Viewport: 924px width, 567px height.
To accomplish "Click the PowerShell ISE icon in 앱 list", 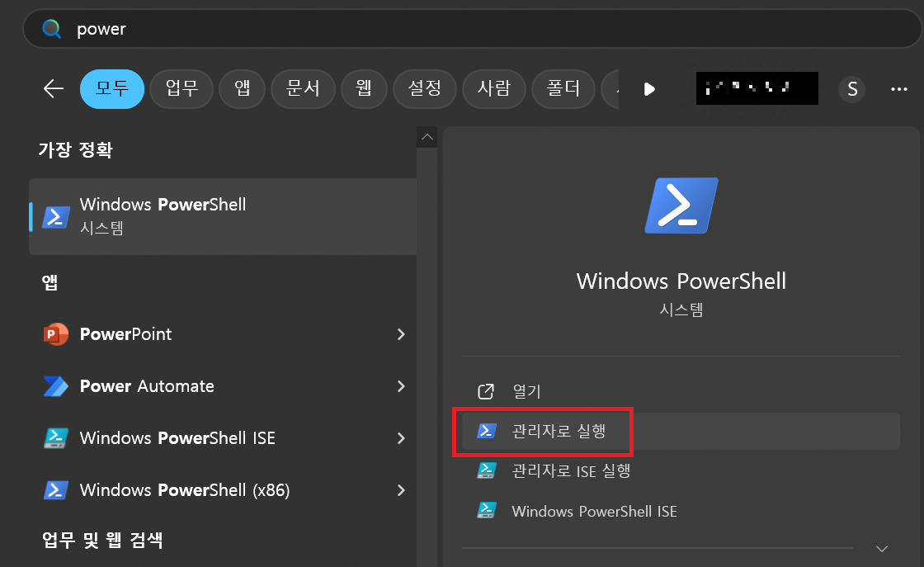I will click(x=56, y=438).
